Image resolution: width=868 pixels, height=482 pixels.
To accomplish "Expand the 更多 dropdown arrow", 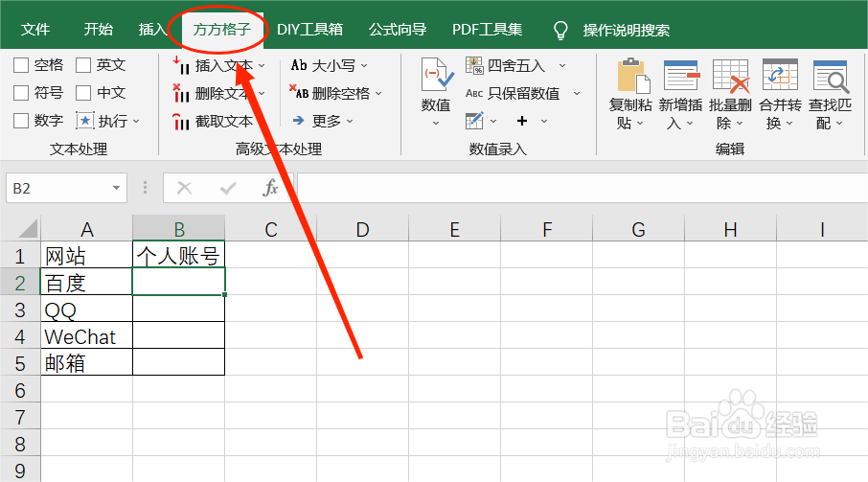I will (350, 121).
